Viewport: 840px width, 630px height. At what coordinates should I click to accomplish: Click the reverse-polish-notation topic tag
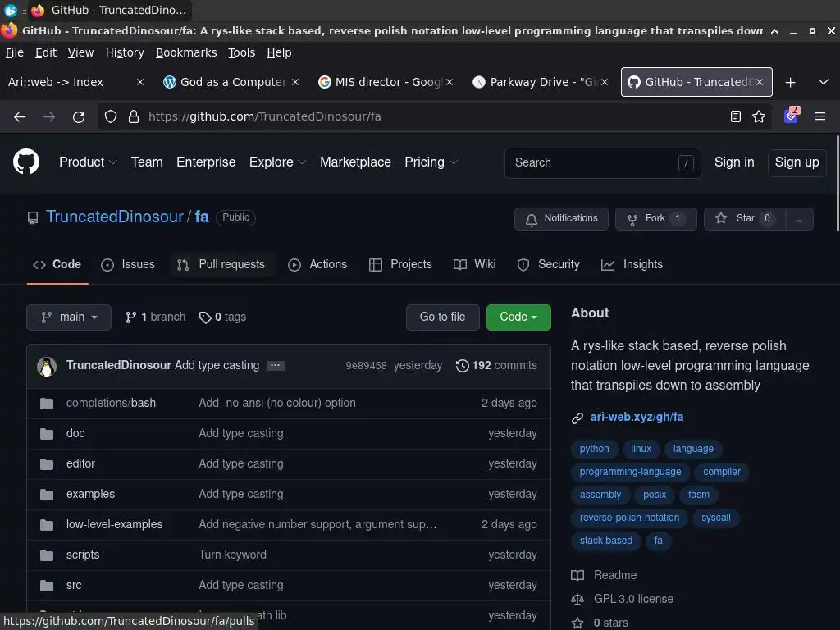pyautogui.click(x=629, y=518)
